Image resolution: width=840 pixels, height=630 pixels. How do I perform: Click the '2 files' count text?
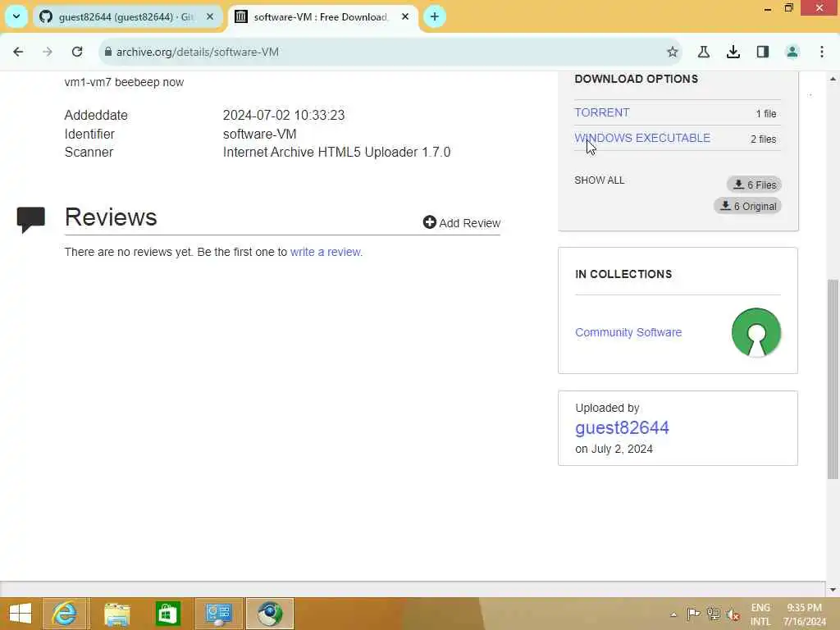click(x=764, y=139)
